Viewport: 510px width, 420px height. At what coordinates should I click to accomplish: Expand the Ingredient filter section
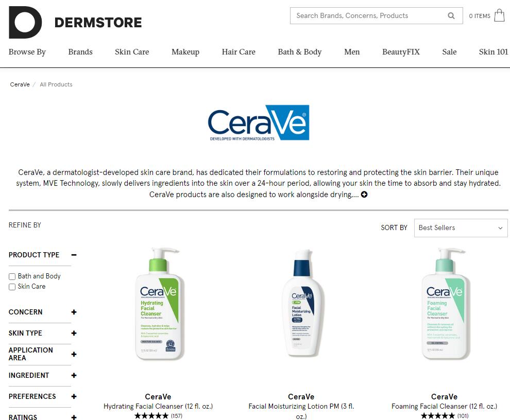[74, 375]
